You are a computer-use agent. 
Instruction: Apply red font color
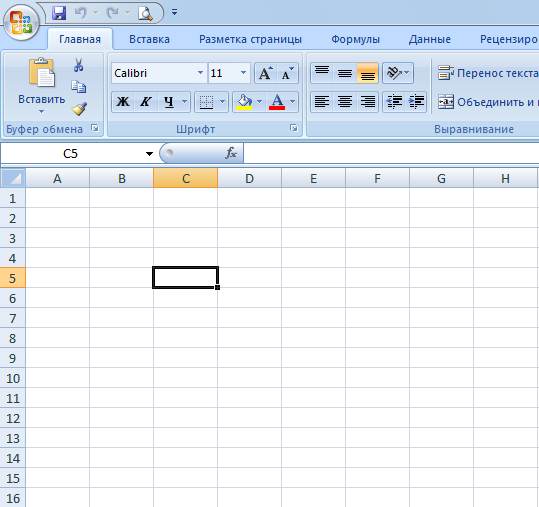pos(277,102)
